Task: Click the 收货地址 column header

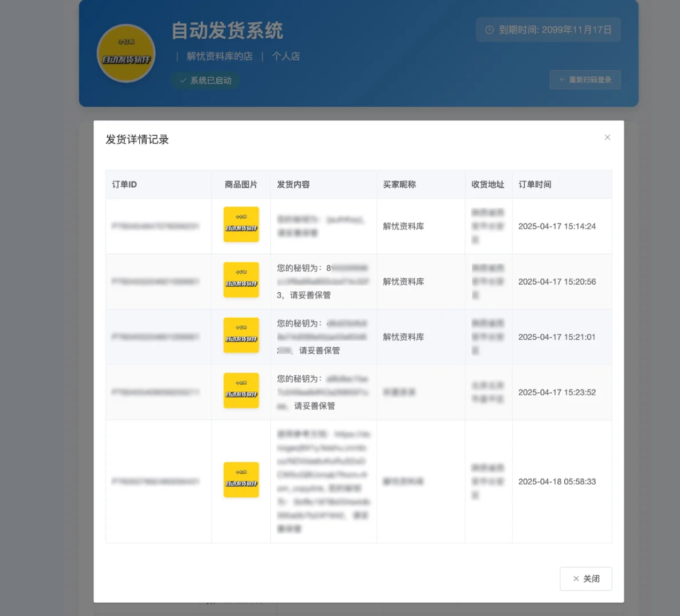Action: coord(488,185)
